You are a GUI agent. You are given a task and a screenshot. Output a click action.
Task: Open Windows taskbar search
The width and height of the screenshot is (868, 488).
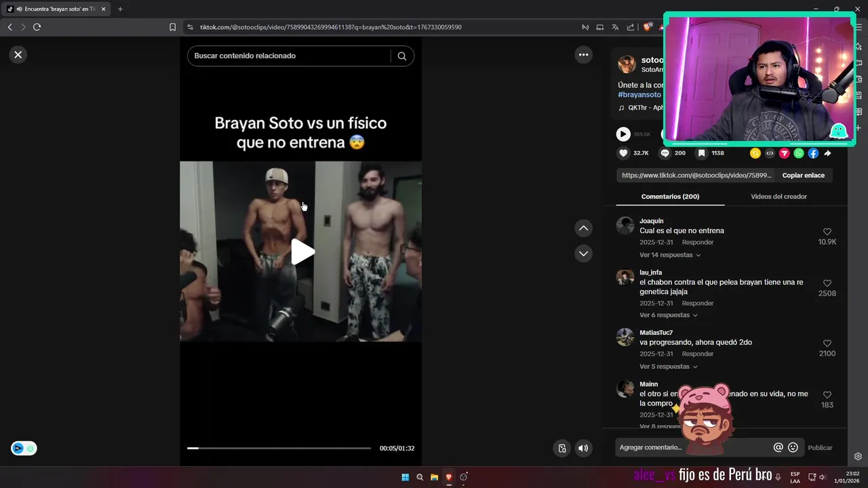point(420,477)
